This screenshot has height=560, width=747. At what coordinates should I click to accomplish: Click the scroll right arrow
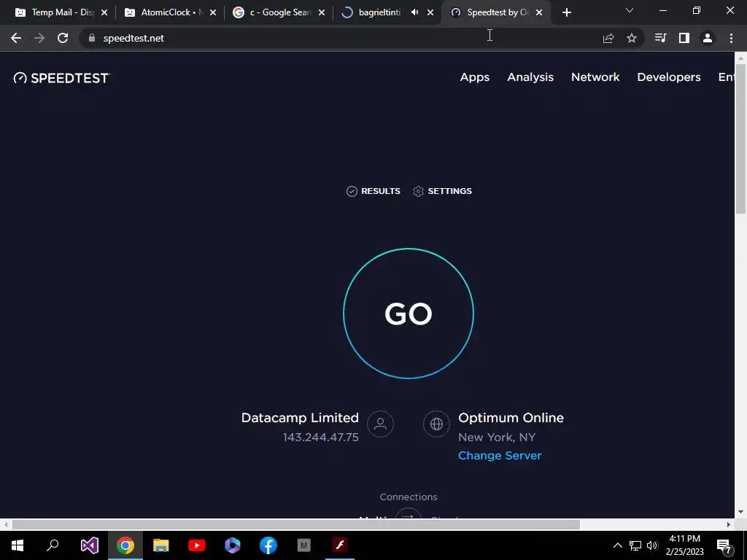pyautogui.click(x=729, y=525)
